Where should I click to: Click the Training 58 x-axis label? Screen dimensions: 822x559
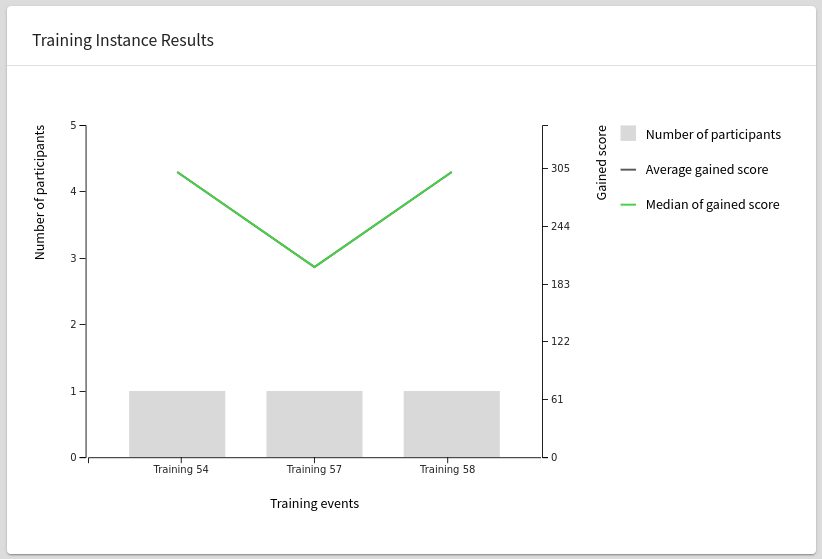coord(447,469)
